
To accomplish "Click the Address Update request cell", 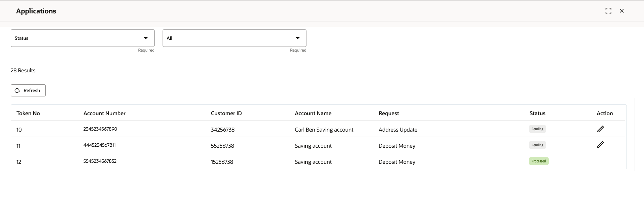I will (x=398, y=130).
